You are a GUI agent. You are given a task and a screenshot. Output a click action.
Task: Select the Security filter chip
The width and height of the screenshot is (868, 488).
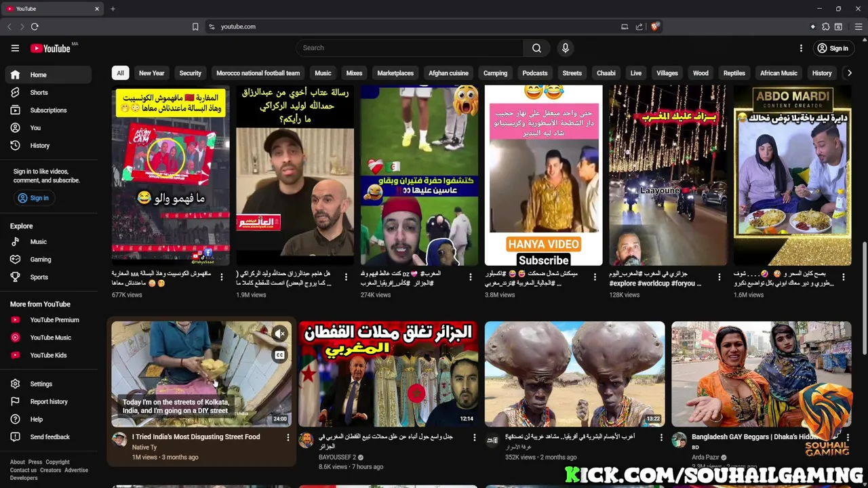(x=190, y=73)
